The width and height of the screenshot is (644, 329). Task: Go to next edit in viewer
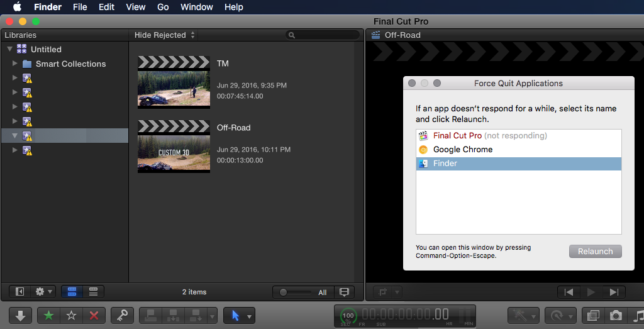click(614, 292)
